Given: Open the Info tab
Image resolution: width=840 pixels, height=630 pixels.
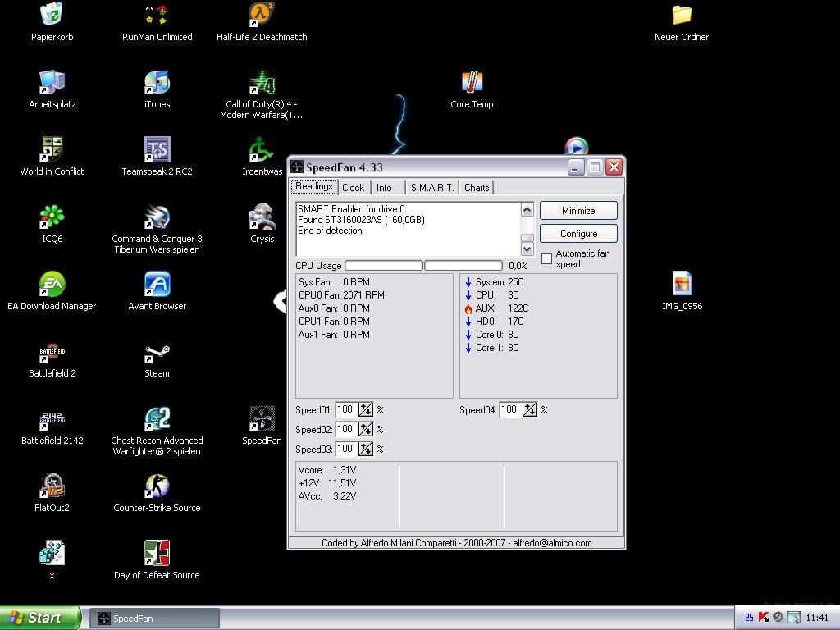Looking at the screenshot, I should tap(384, 188).
